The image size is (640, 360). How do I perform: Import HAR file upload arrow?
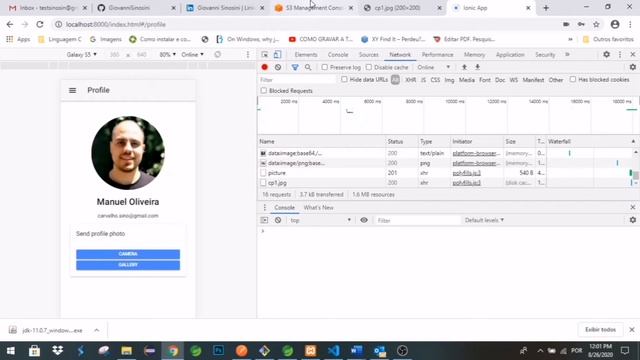point(464,67)
